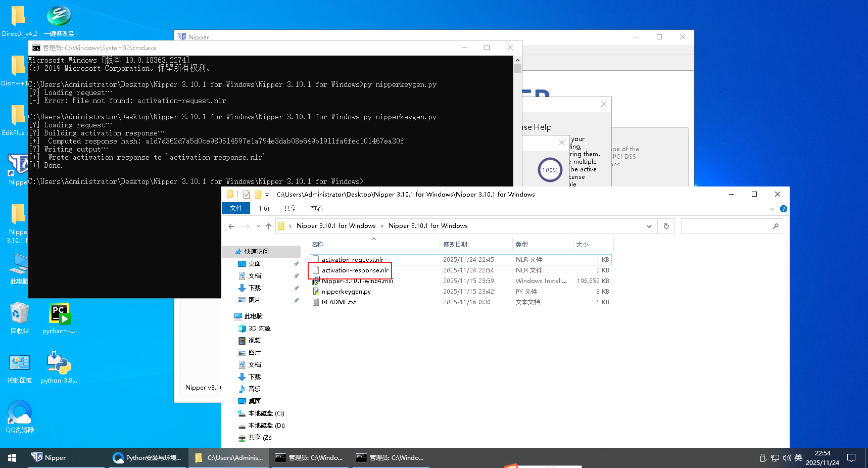The height and width of the screenshot is (468, 868).
Task: Open the Explorer help question-mark icon
Action: pyautogui.click(x=783, y=209)
